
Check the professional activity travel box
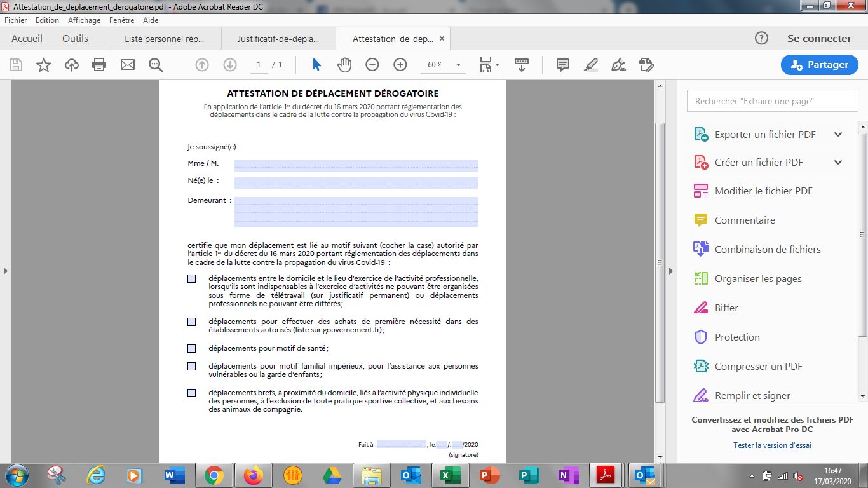[x=192, y=278]
